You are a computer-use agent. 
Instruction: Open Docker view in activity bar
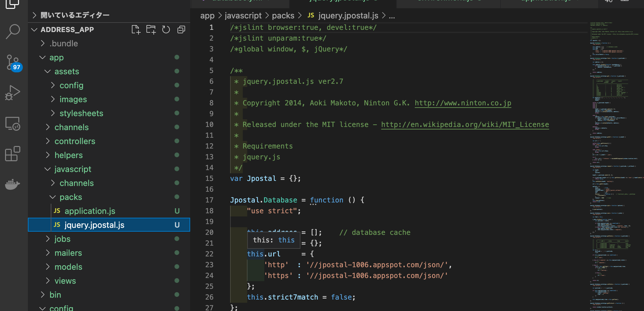pos(13,184)
